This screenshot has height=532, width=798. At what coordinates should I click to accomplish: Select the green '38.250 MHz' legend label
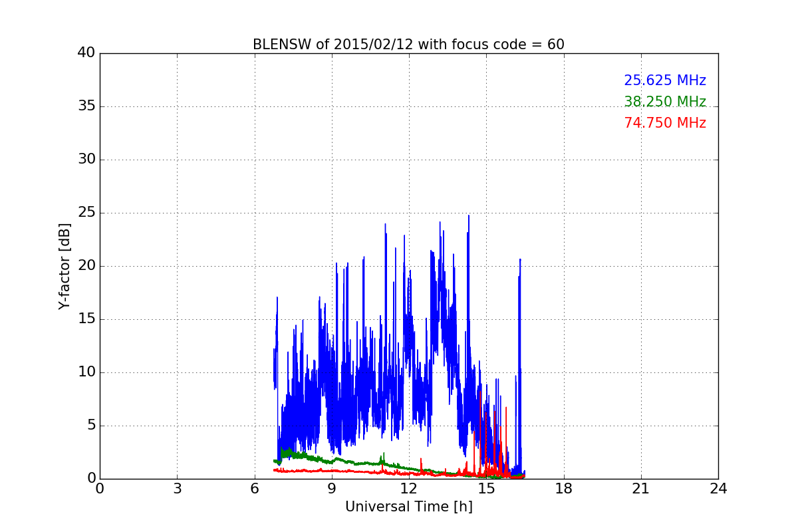coord(665,102)
